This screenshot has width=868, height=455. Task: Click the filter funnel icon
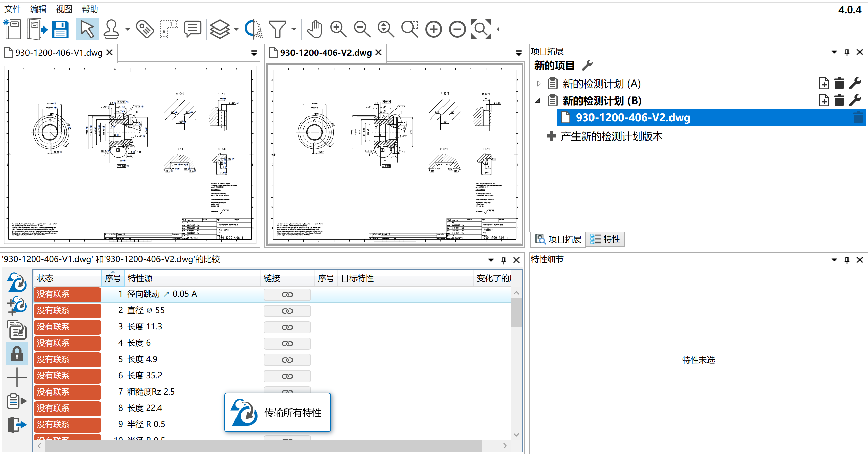[278, 29]
